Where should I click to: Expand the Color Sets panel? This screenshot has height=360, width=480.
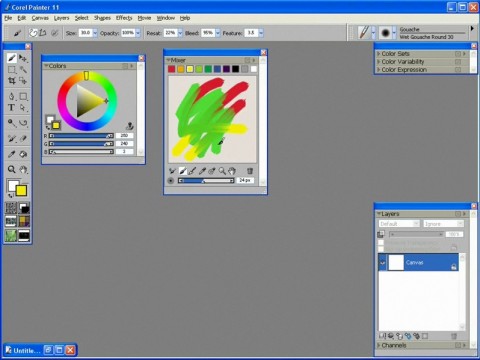tap(379, 53)
